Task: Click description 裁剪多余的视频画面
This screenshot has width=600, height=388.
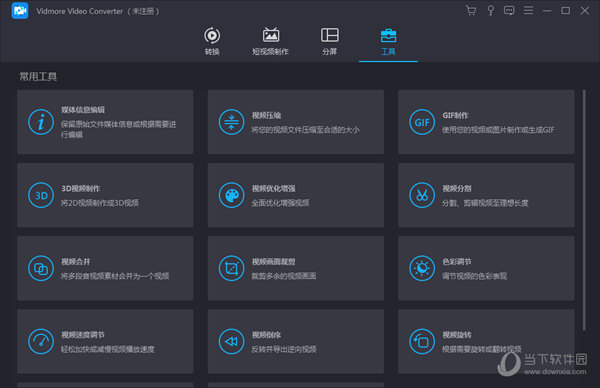Action: coord(284,276)
